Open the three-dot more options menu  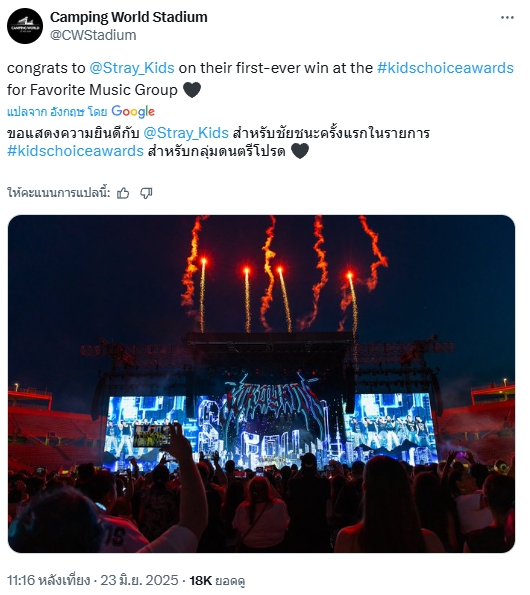tap(507, 18)
